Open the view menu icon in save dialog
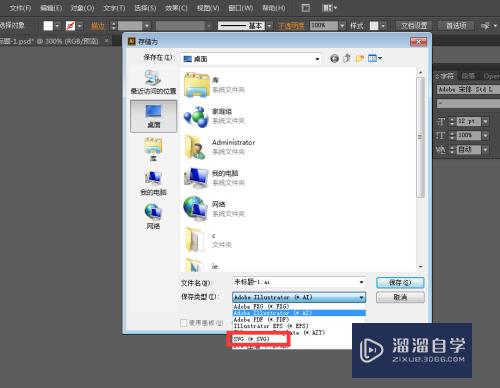This screenshot has width=500, height=388. (x=375, y=59)
